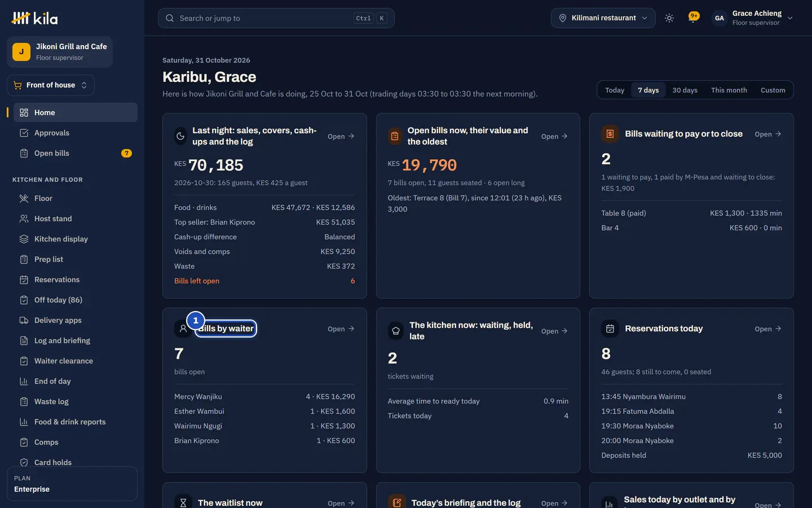Go to Kitchen display
The image size is (812, 508).
(75, 239)
